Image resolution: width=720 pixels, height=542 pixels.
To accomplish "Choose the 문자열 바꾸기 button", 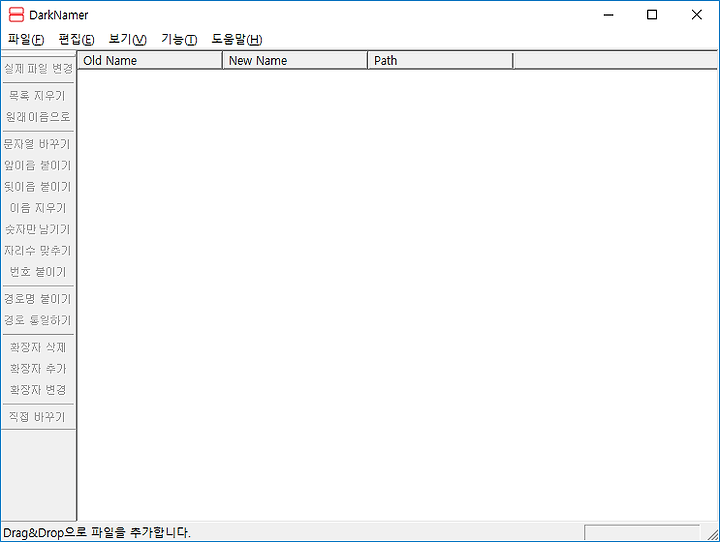I will [38, 144].
